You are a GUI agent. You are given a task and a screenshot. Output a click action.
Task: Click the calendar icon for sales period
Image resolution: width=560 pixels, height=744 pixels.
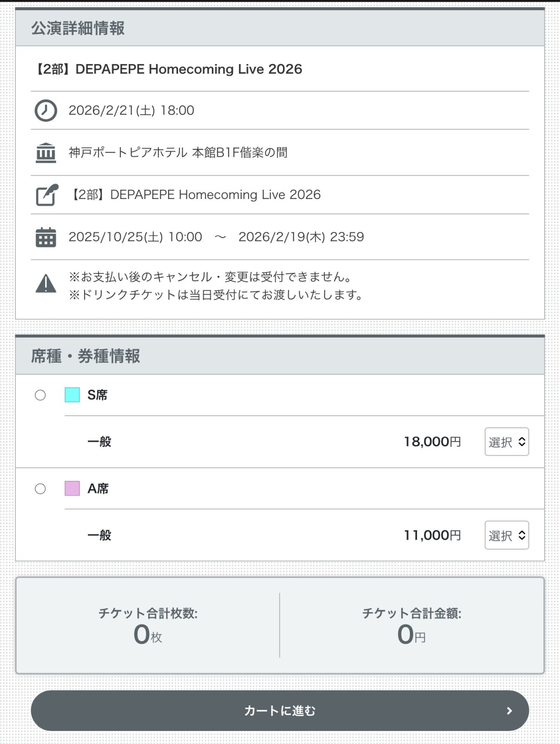[x=46, y=237]
